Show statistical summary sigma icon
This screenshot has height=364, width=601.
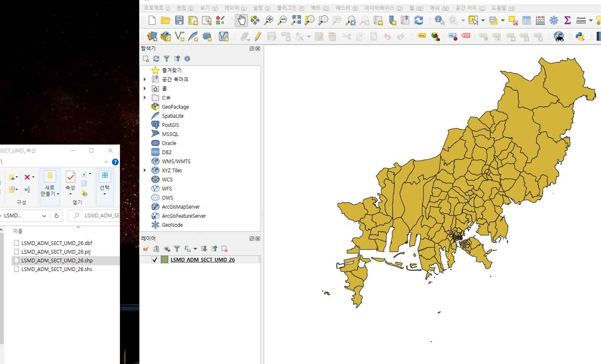click(568, 20)
